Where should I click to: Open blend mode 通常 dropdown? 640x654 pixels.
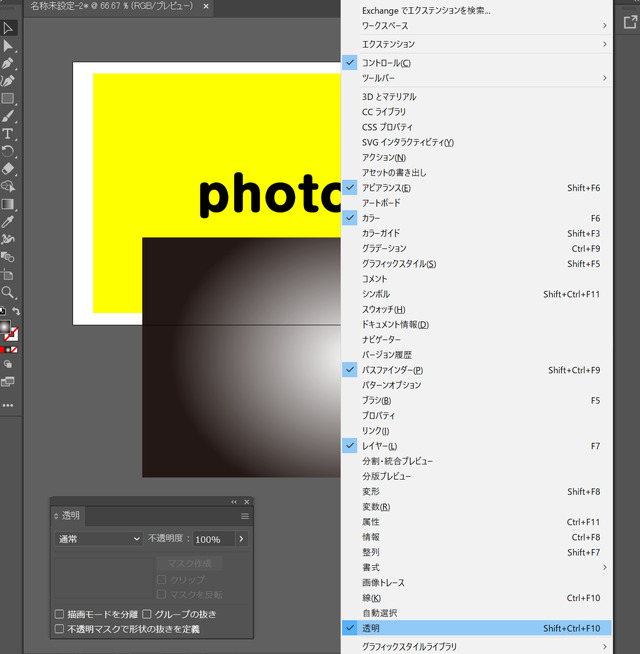point(99,539)
